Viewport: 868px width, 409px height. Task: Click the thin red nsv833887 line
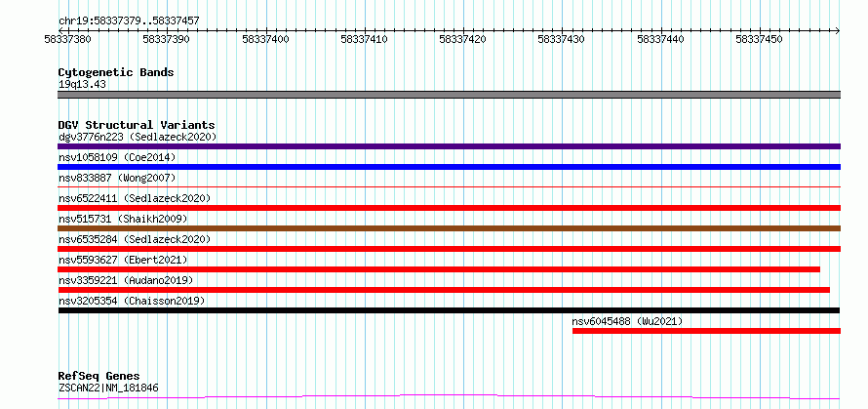pos(449,186)
